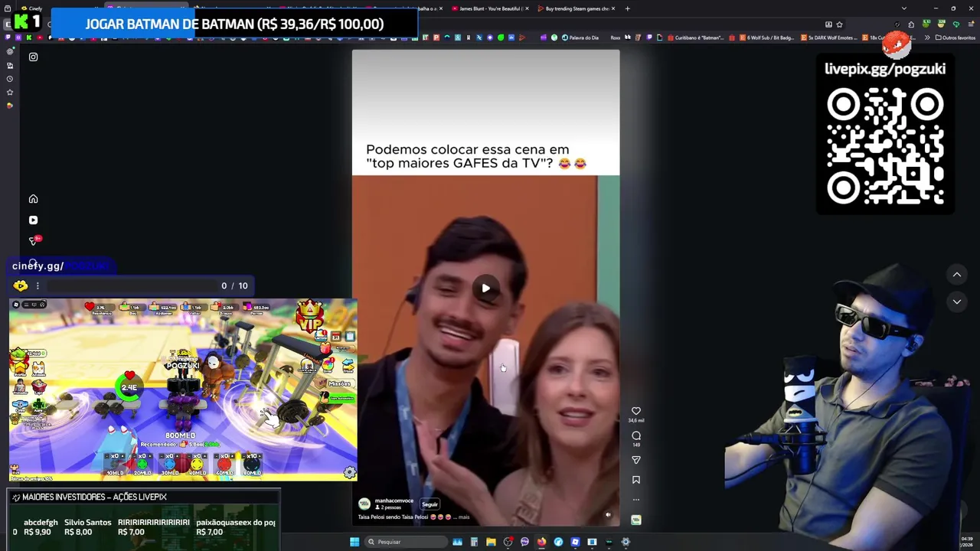
Task: Open a new browser tab with plus
Action: click(x=627, y=8)
